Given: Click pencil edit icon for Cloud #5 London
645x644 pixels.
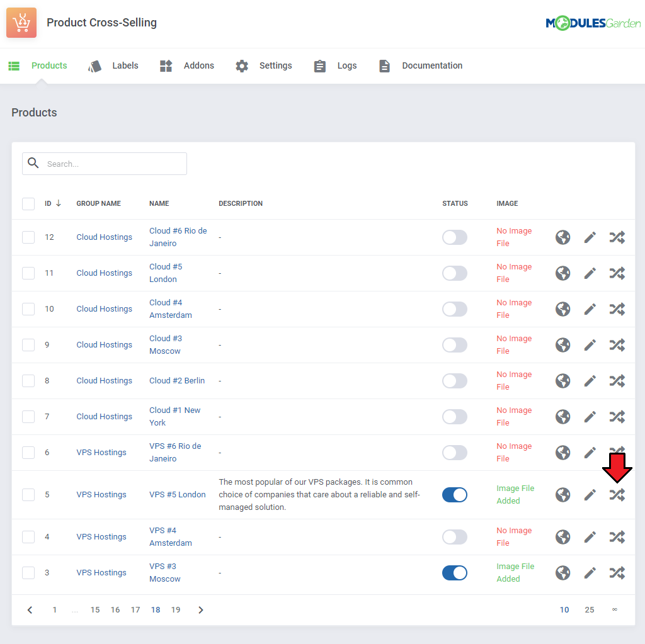Looking at the screenshot, I should [590, 273].
